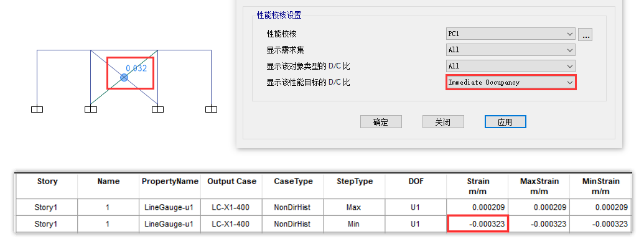Click the ellipsis button beside PC1
The width and height of the screenshot is (644, 242).
585,34
